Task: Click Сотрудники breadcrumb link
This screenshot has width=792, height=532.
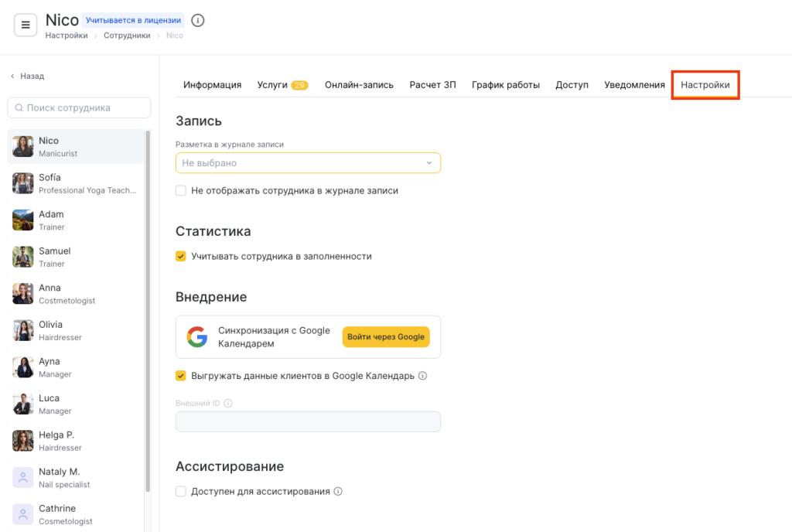Action: tap(127, 36)
